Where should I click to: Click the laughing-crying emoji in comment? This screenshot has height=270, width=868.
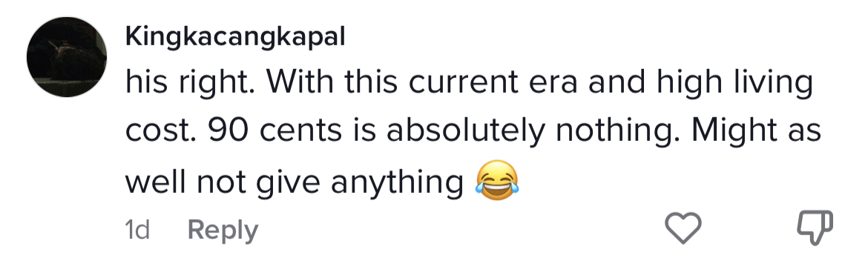497,180
